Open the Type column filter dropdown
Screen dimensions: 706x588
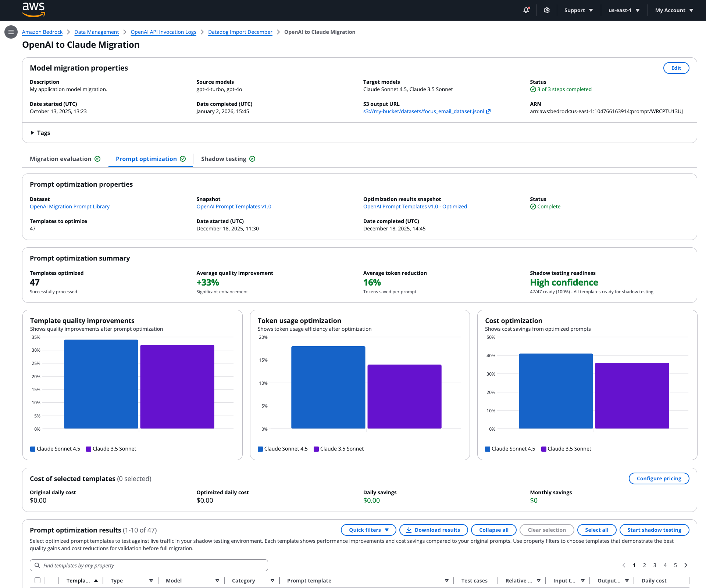pos(151,581)
